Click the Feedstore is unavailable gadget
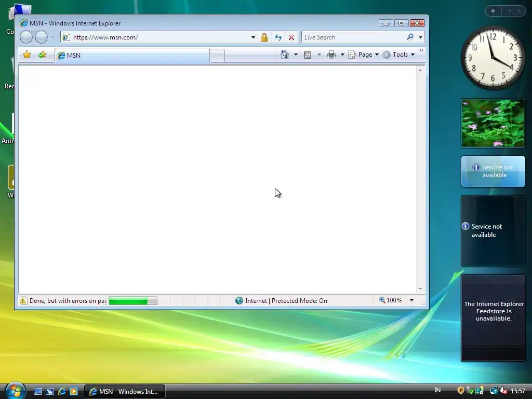Image resolution: width=532 pixels, height=399 pixels. coord(493,318)
